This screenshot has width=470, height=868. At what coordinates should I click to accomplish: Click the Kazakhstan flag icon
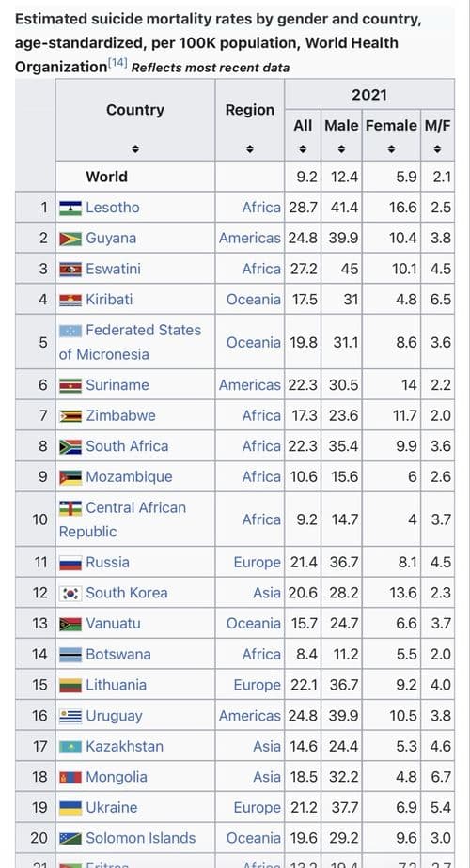pyautogui.click(x=70, y=747)
